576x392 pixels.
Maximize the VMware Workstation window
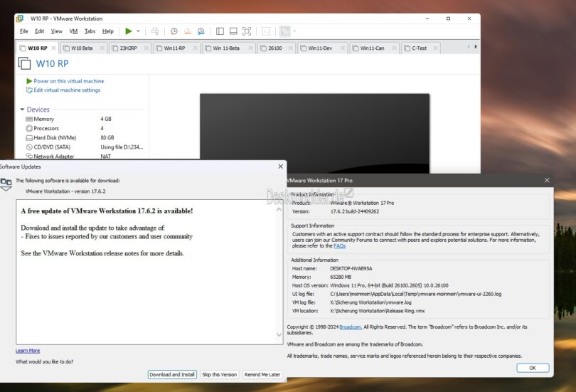[x=448, y=18]
